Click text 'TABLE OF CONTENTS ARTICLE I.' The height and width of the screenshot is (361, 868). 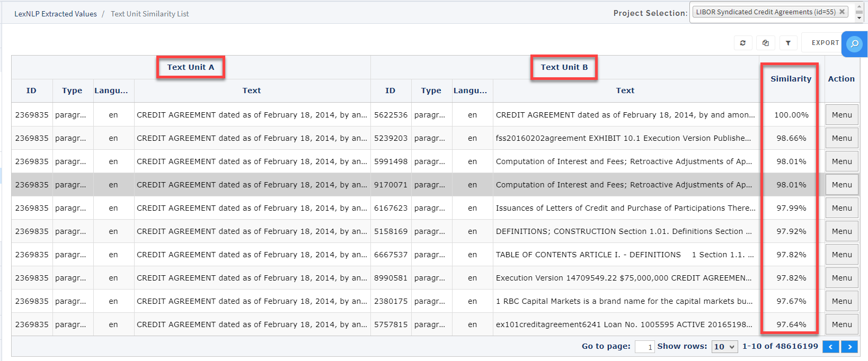tap(625, 255)
